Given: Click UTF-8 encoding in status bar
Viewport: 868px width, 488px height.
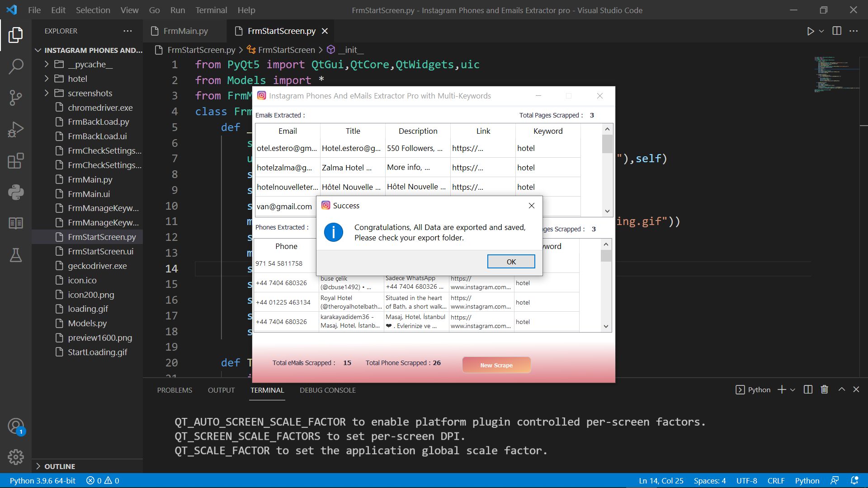Looking at the screenshot, I should click(746, 481).
